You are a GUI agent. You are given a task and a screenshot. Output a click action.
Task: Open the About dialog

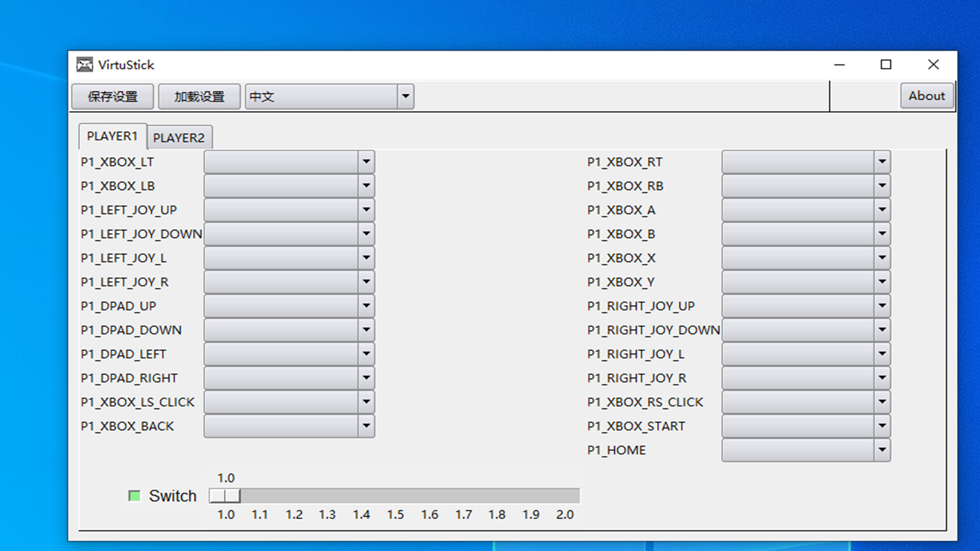927,96
